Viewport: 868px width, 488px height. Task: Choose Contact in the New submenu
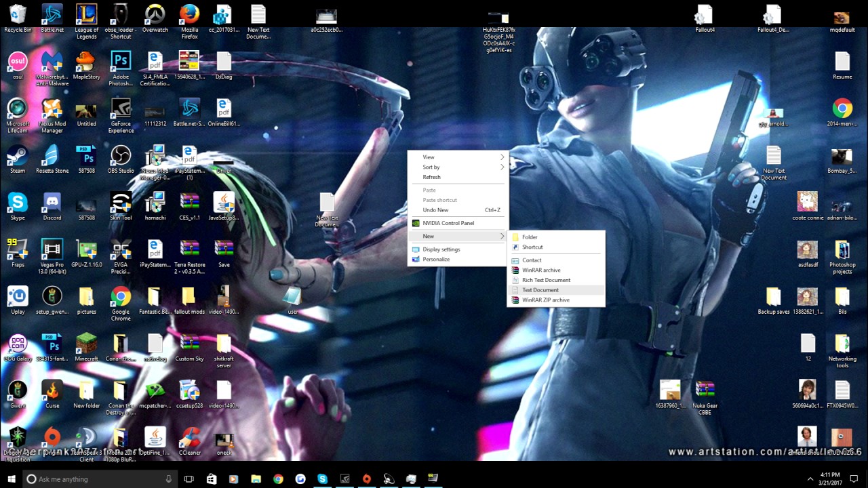click(x=556, y=260)
